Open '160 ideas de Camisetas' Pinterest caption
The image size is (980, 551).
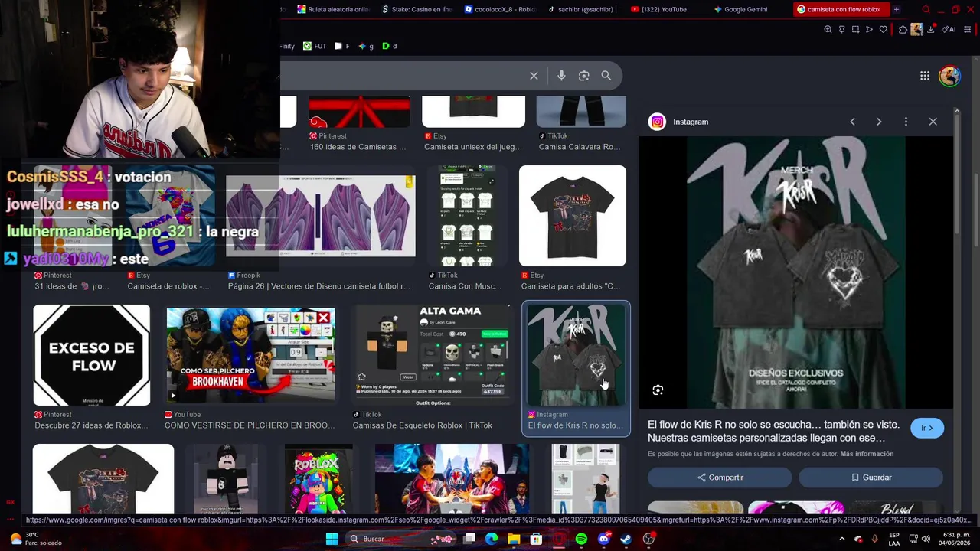coord(358,147)
